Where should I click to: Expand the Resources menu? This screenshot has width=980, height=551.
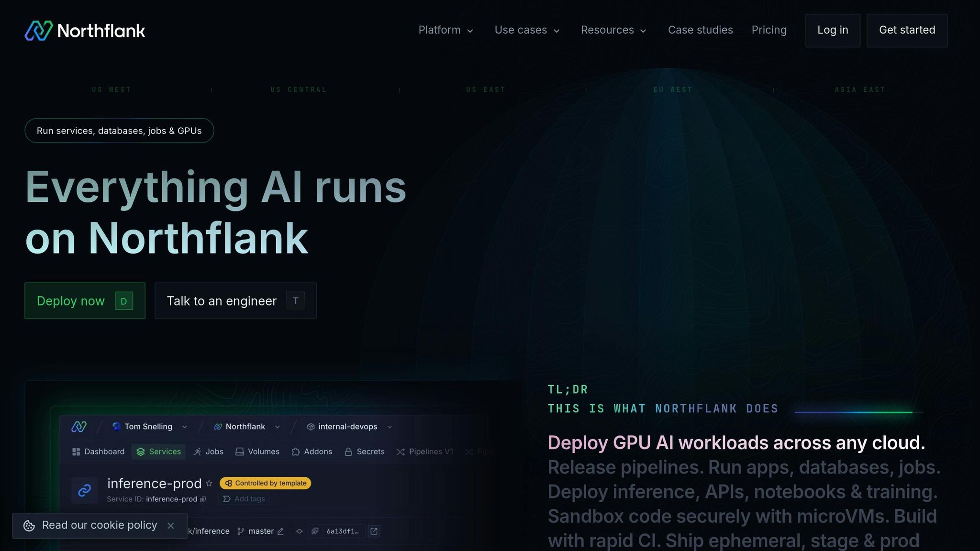614,30
